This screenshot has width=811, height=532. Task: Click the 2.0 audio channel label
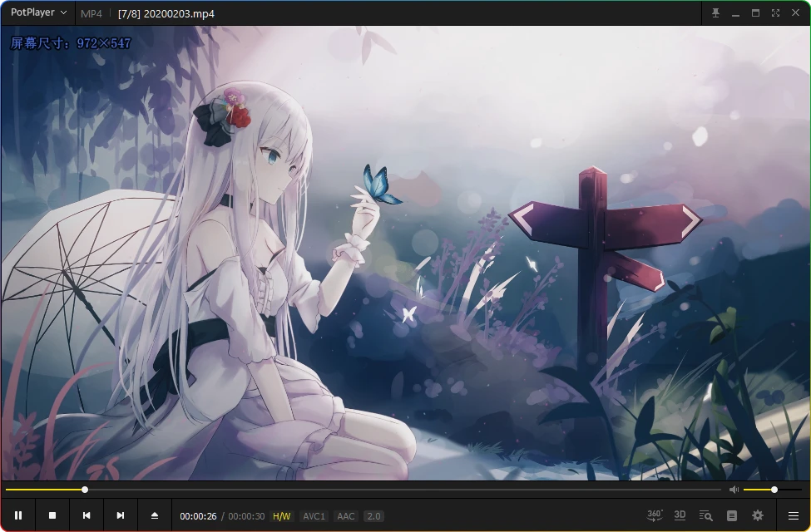point(373,516)
